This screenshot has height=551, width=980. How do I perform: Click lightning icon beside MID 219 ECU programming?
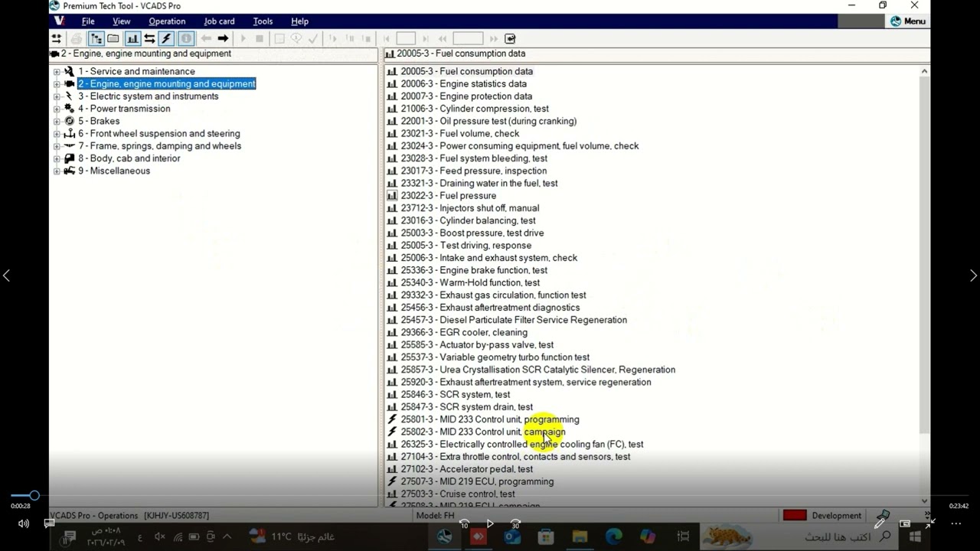pos(392,481)
